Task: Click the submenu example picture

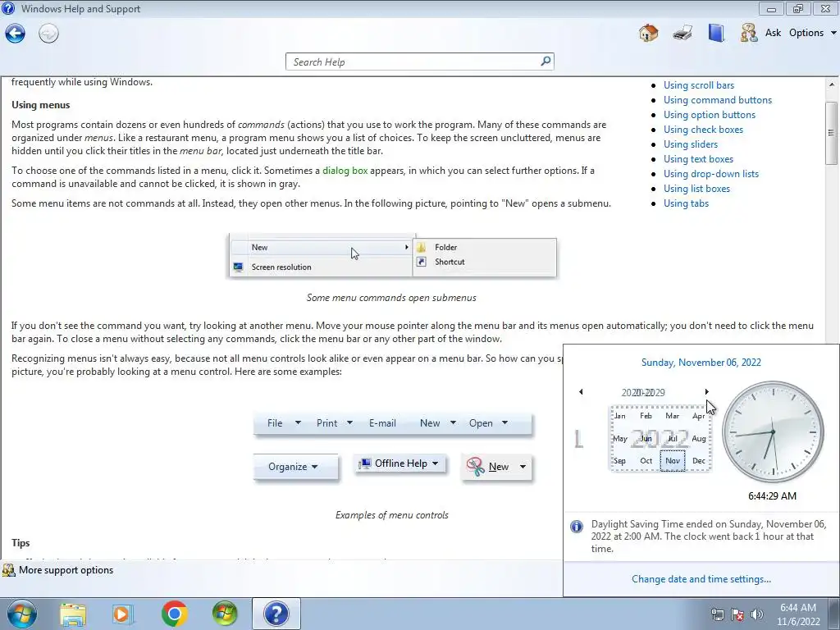Action: 393,256
